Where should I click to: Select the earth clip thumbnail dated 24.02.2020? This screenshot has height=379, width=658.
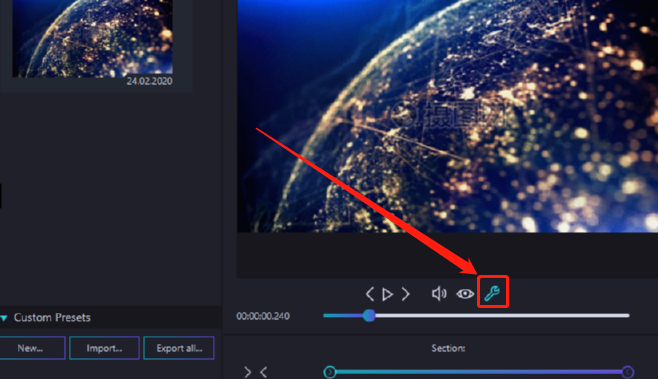92,39
